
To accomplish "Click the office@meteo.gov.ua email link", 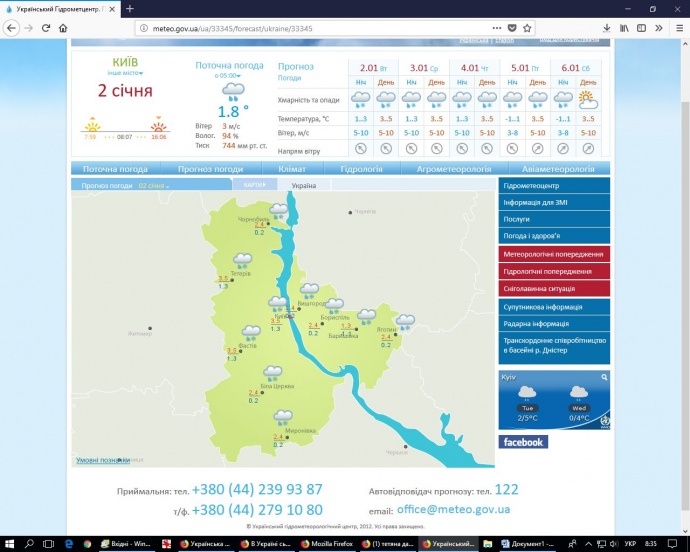I will point(453,509).
